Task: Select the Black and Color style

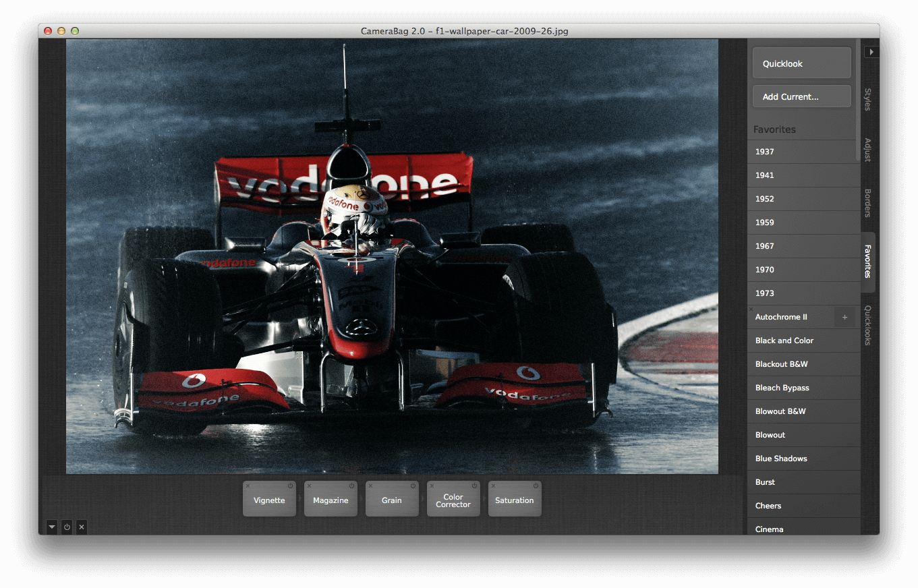Action: pyautogui.click(x=803, y=341)
